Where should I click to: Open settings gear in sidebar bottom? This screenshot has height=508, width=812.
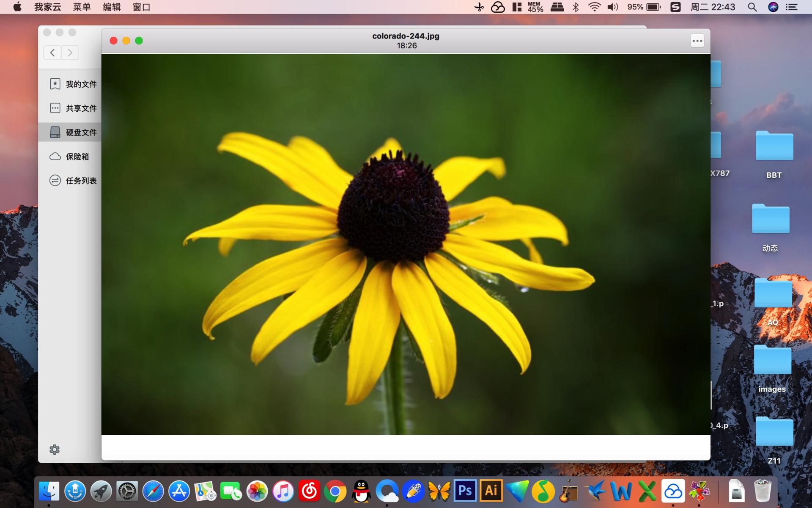[55, 449]
